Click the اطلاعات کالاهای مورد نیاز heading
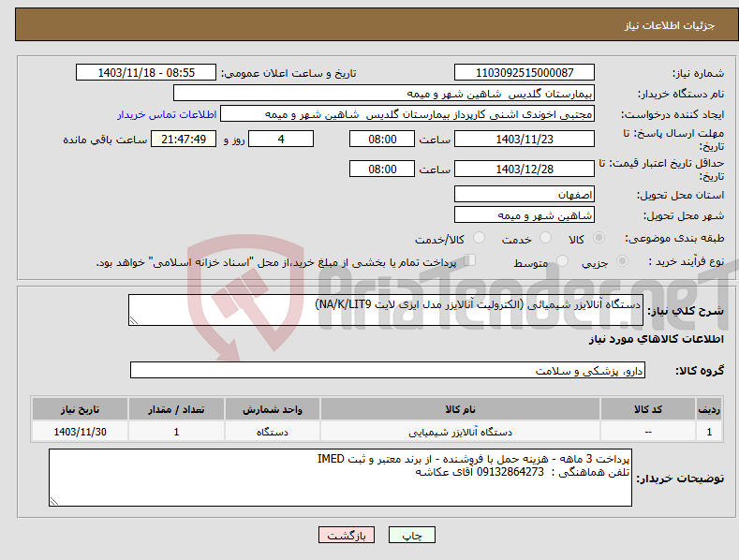739x560 pixels. click(656, 339)
